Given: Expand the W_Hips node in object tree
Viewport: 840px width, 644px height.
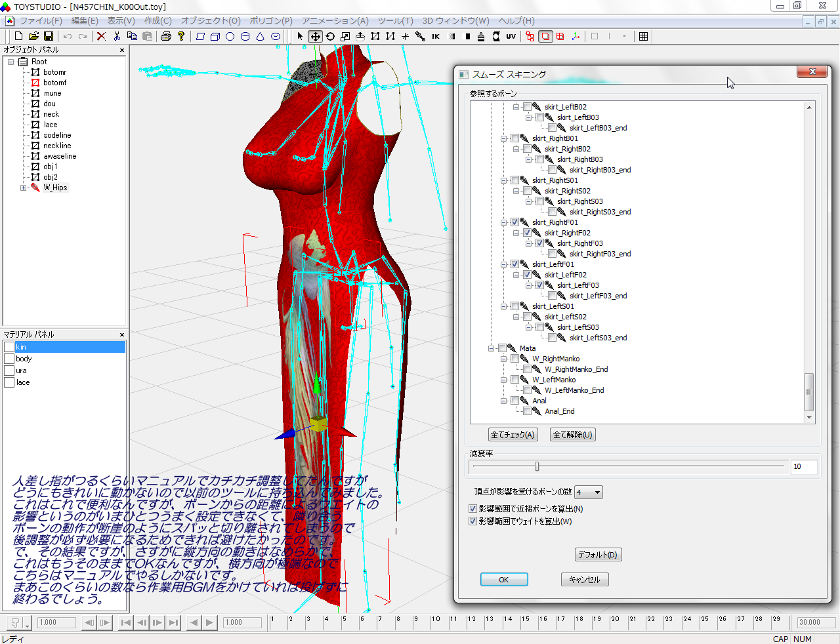Looking at the screenshot, I should pos(23,188).
